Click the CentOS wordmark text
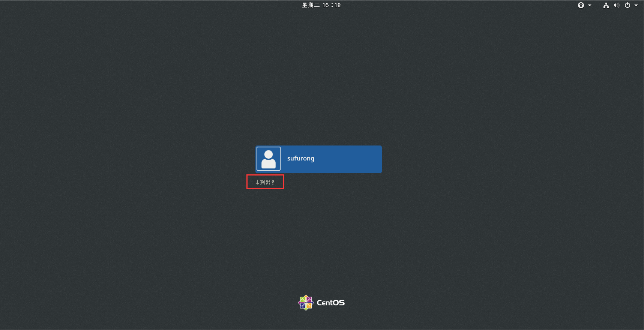 pyautogui.click(x=331, y=303)
